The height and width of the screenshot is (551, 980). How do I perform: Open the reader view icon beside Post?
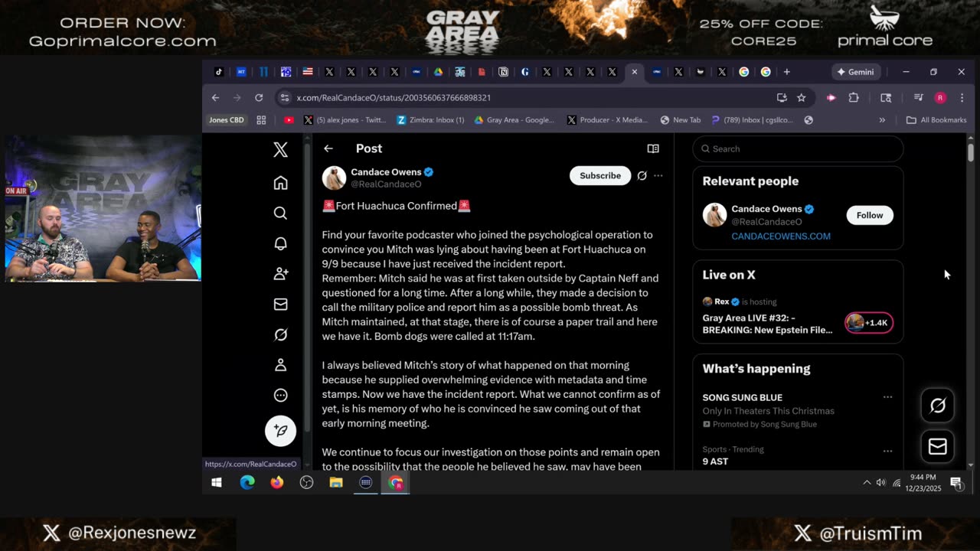653,148
